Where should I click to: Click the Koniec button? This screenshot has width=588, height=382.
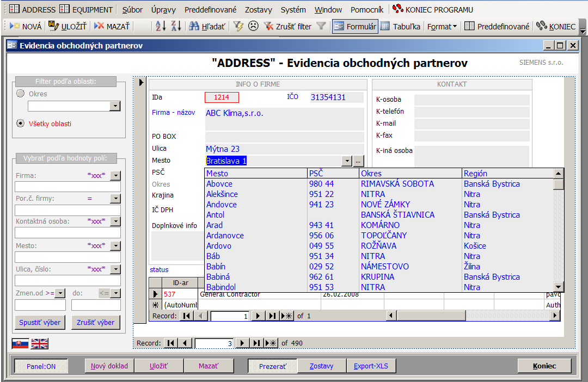tap(544, 366)
